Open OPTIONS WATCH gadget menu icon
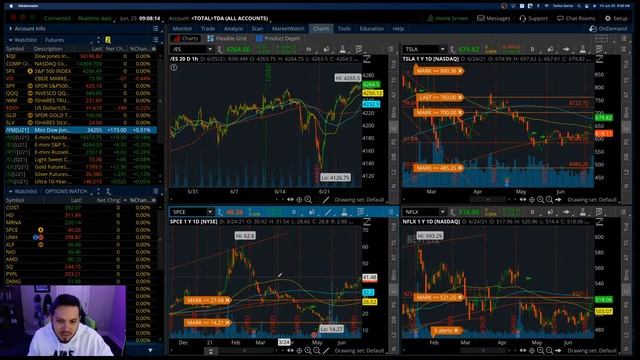The image size is (640, 360). 156,191
